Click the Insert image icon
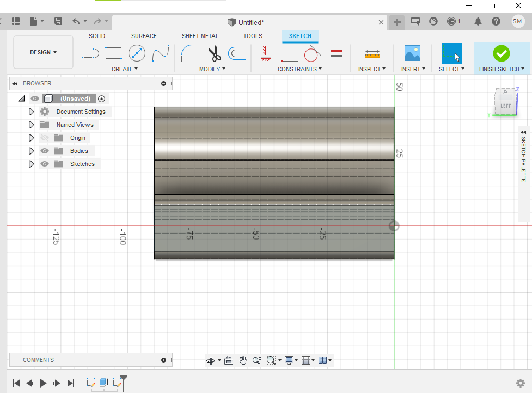Screen dimensions: 532x393 click(x=413, y=53)
